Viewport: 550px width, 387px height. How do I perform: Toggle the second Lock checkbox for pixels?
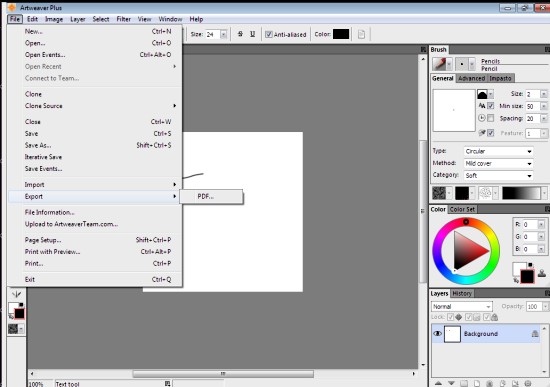click(468, 317)
